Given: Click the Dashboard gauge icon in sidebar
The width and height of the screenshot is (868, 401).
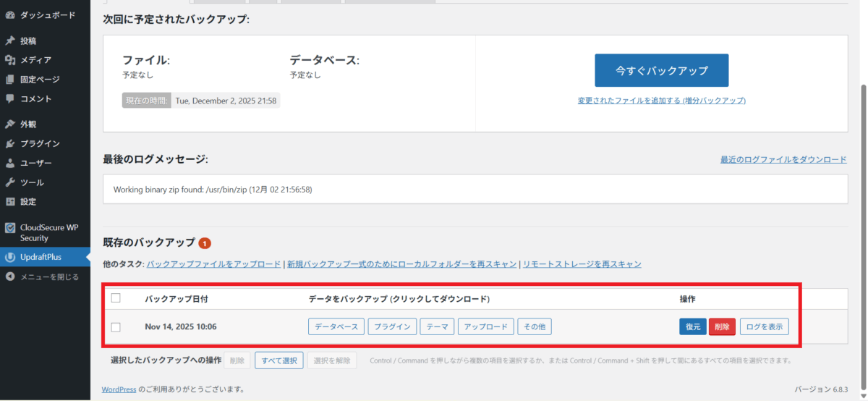Looking at the screenshot, I should coord(10,14).
